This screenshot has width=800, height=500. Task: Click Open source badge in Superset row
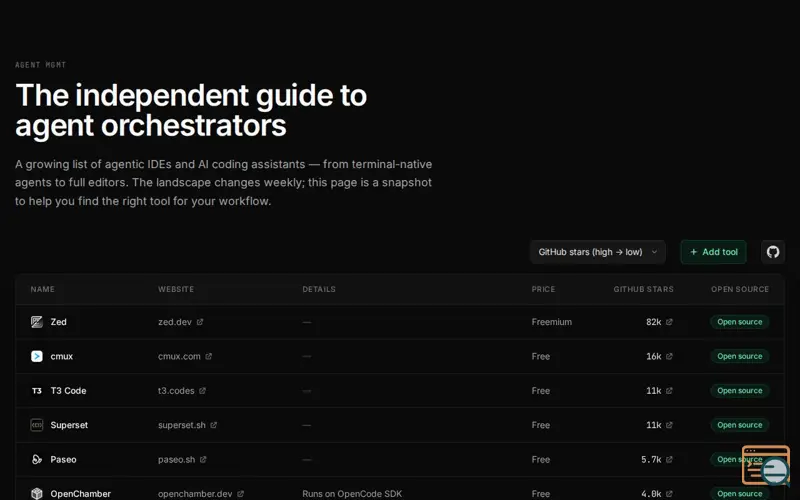tap(740, 425)
